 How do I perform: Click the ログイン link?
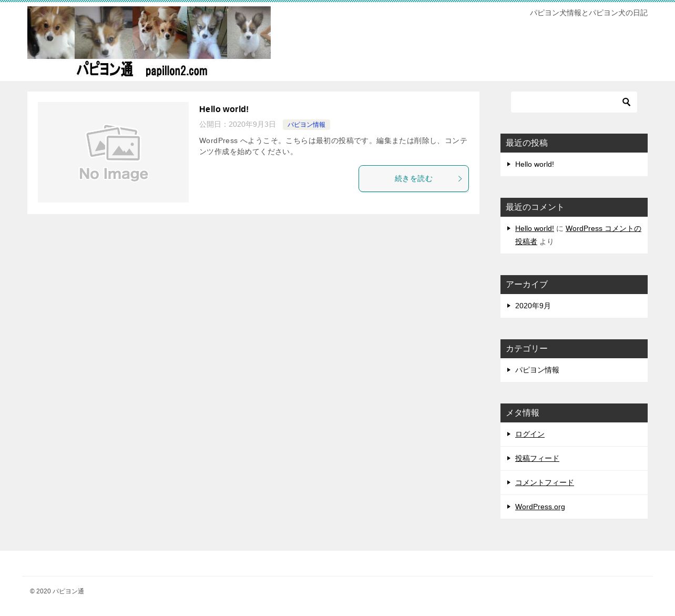(x=530, y=434)
